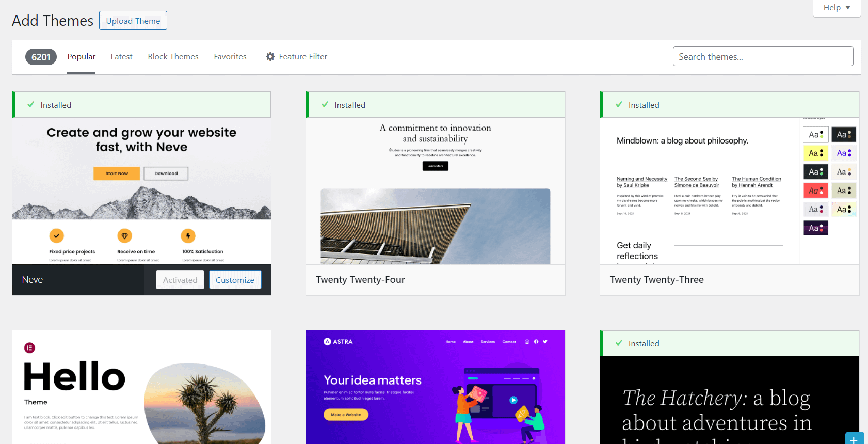
Task: Open the Neve theme preview thumbnail
Action: pos(141,191)
